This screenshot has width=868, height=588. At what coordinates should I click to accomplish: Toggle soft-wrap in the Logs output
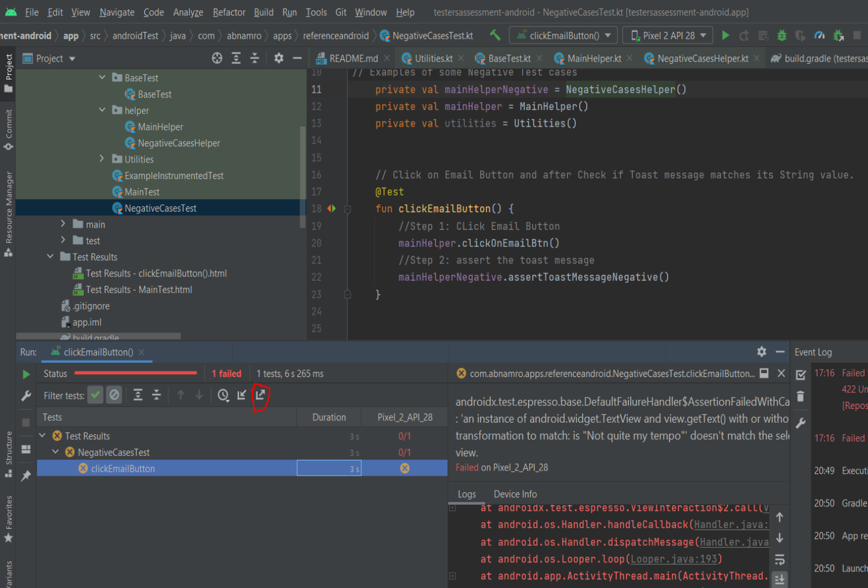click(780, 559)
